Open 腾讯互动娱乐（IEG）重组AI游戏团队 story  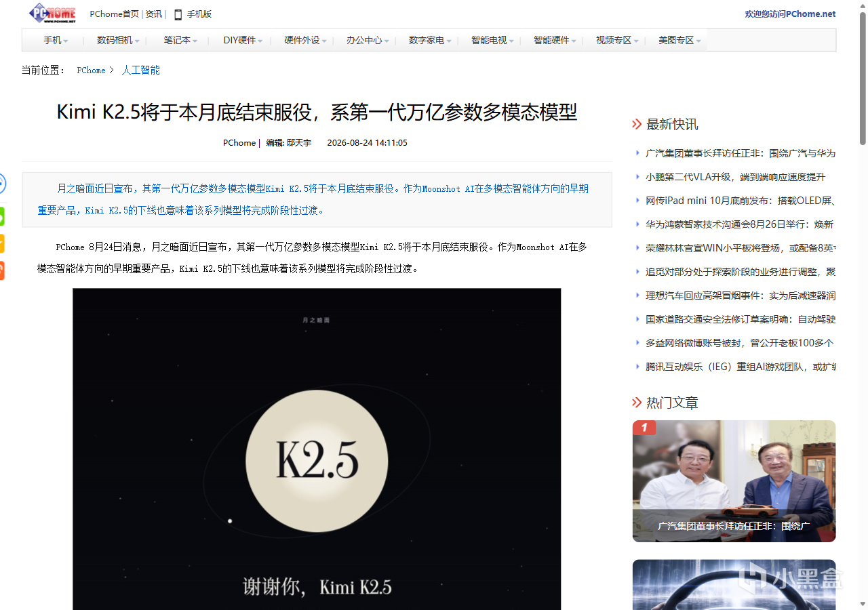tap(741, 367)
